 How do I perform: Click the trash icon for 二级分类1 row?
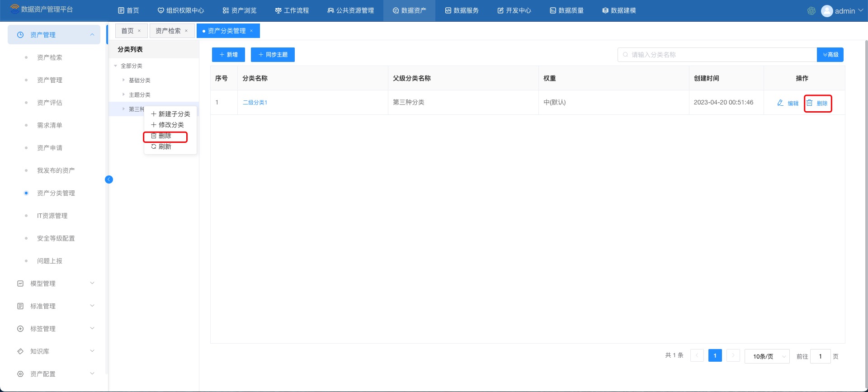(x=810, y=103)
